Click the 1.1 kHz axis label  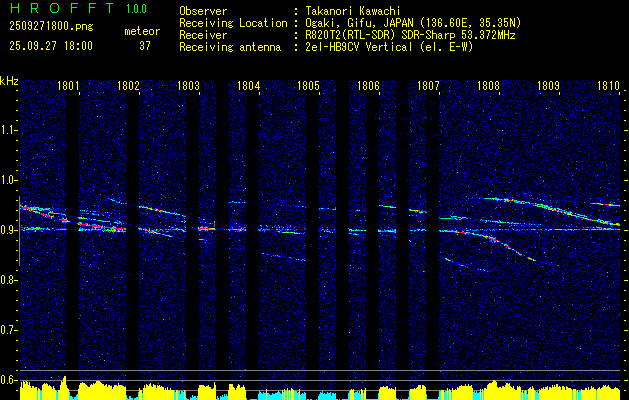(9, 130)
